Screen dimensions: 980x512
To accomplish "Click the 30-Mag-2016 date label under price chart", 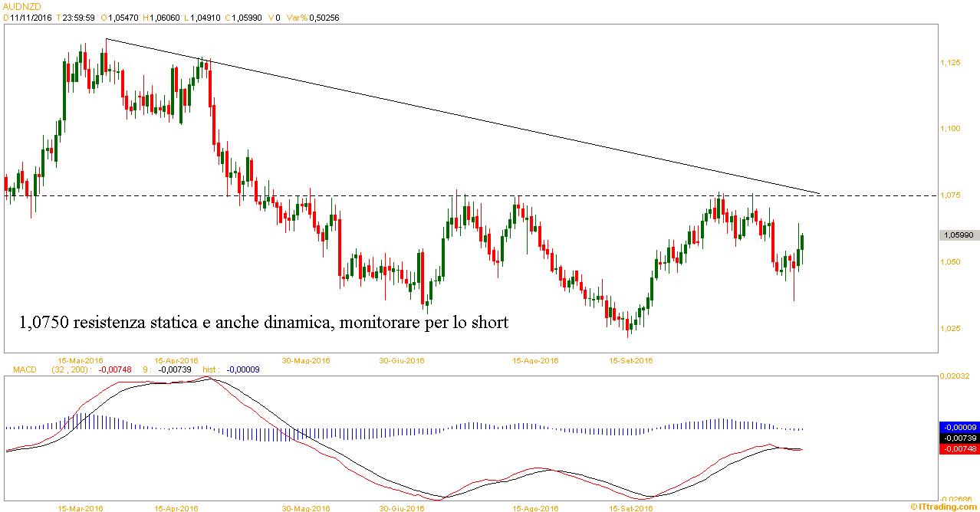I will [305, 359].
